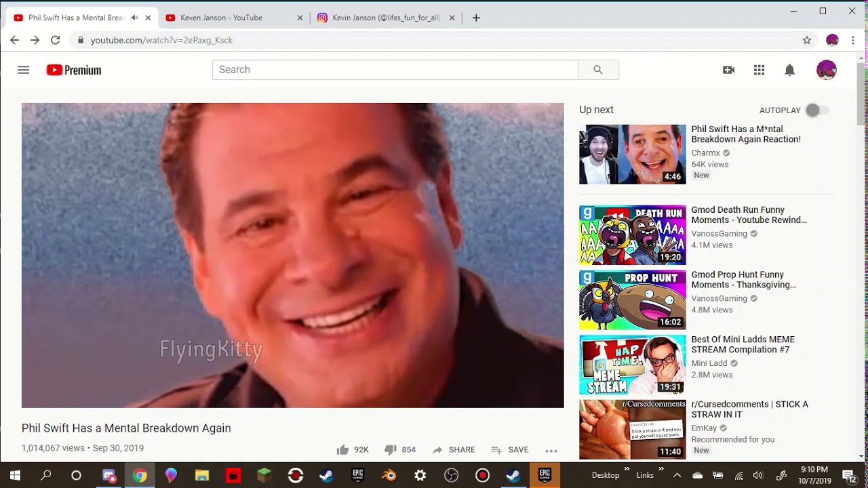Close the Instagram tab
Image resolution: width=868 pixels, height=488 pixels.
pos(452,18)
